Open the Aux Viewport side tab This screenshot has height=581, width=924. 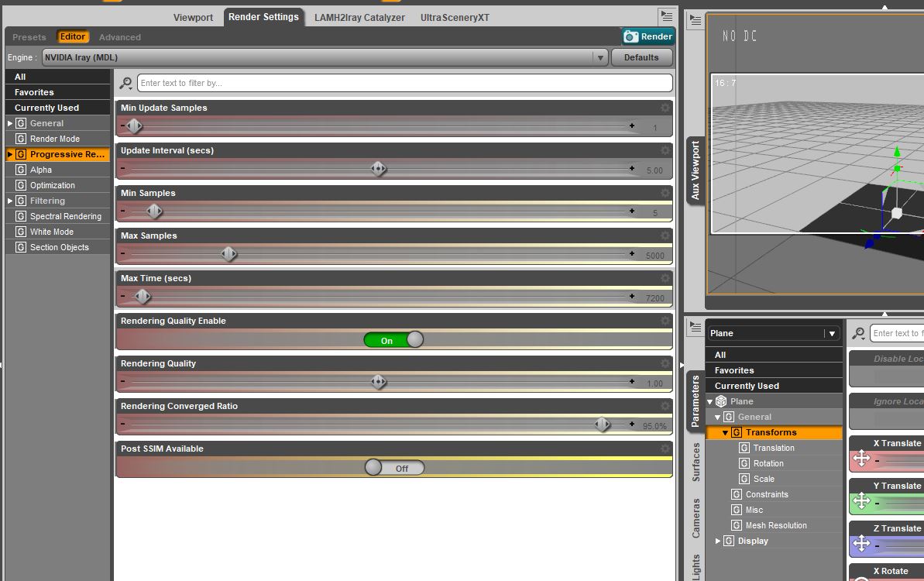[x=696, y=170]
